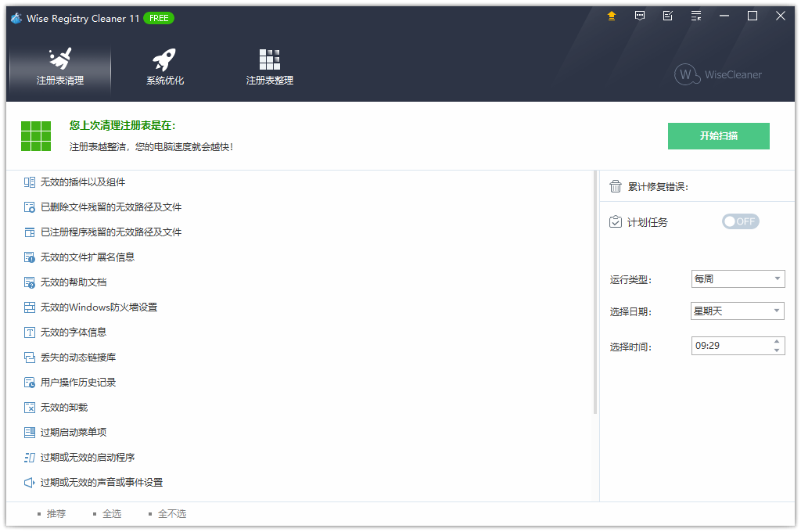Click the green FREE badge in titlebar

coord(158,18)
